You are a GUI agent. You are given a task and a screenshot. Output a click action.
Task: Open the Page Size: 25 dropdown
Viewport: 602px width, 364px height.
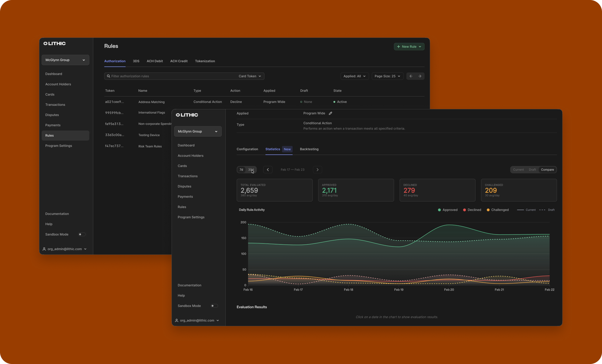point(387,76)
